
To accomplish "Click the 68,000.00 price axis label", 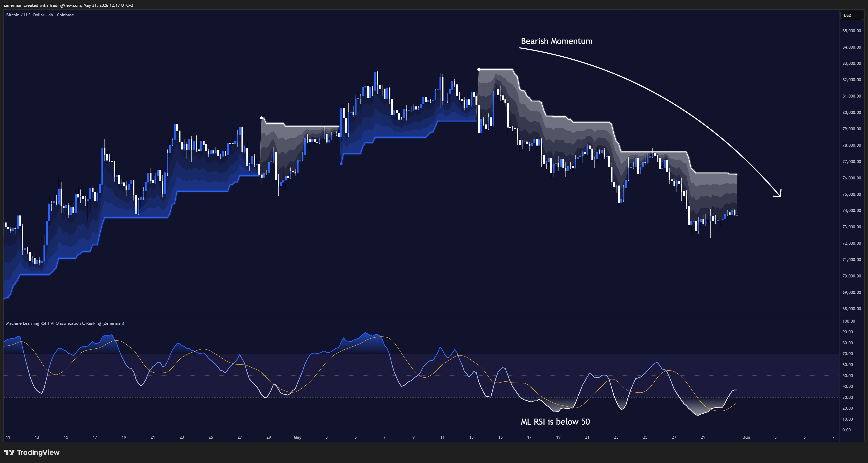I will [851, 309].
